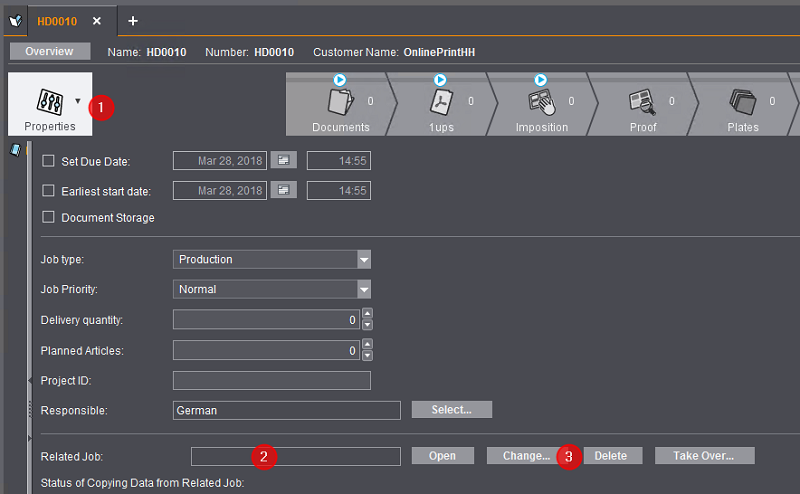Open the Documents workflow step

340,104
